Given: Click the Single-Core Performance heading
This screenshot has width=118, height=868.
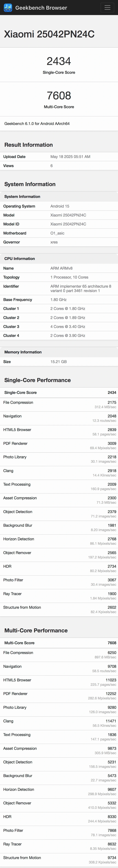Looking at the screenshot, I should 37,380.
